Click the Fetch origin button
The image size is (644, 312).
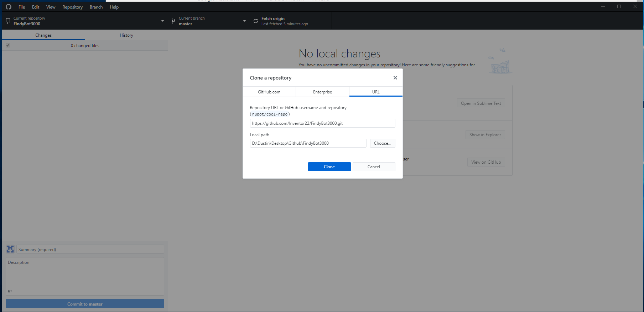coord(291,21)
